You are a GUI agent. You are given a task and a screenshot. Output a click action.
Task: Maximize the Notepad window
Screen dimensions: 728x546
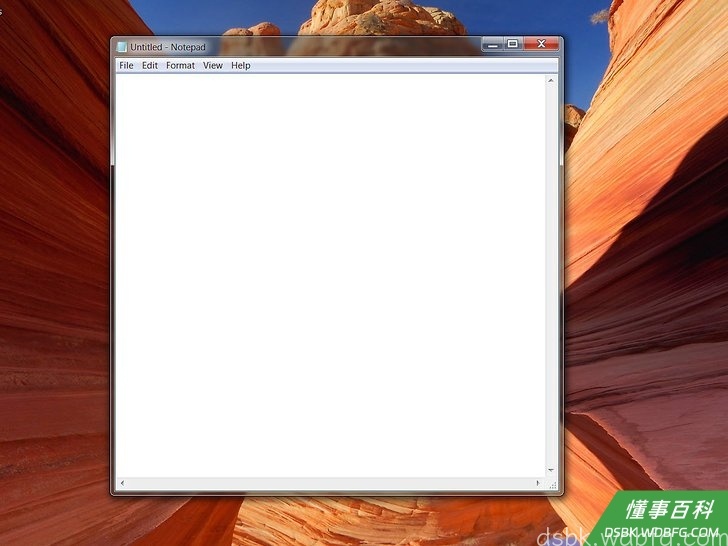(513, 44)
